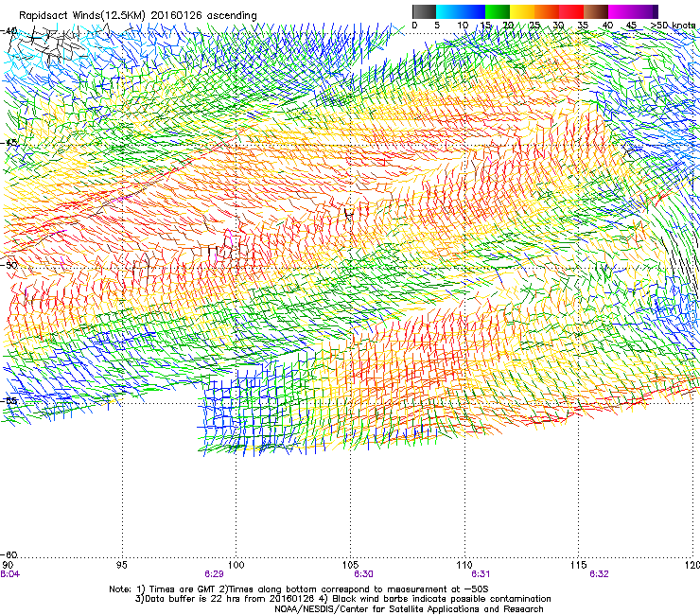
Task: Click the '110' longitude axis label
Action: 464,565
